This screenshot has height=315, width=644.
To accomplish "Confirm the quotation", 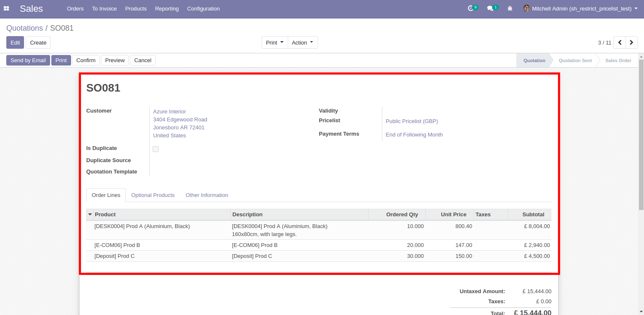I will pyautogui.click(x=86, y=60).
